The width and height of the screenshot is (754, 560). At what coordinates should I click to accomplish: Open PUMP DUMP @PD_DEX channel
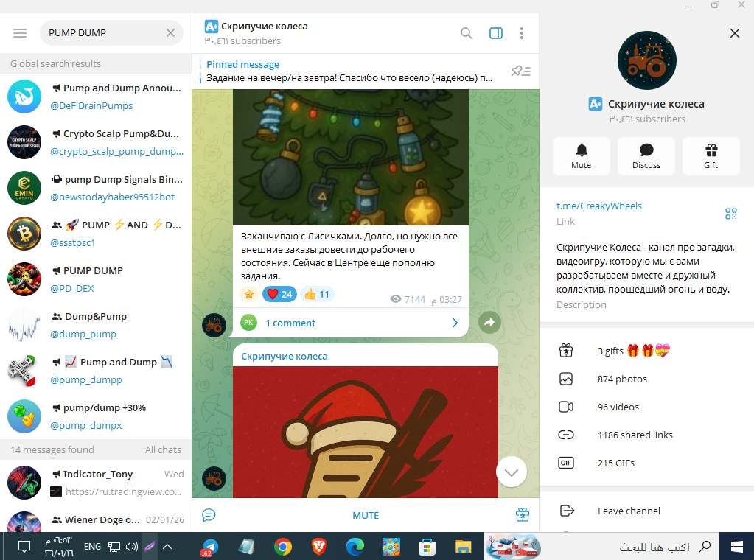96,279
